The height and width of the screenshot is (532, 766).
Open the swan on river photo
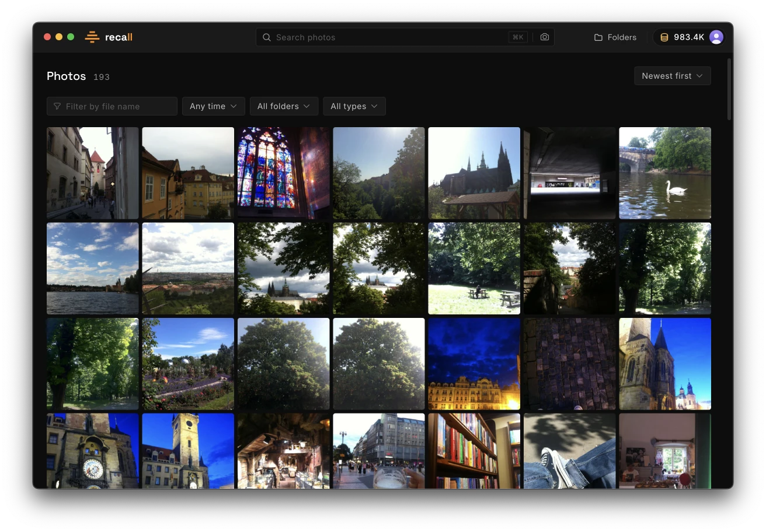665,173
